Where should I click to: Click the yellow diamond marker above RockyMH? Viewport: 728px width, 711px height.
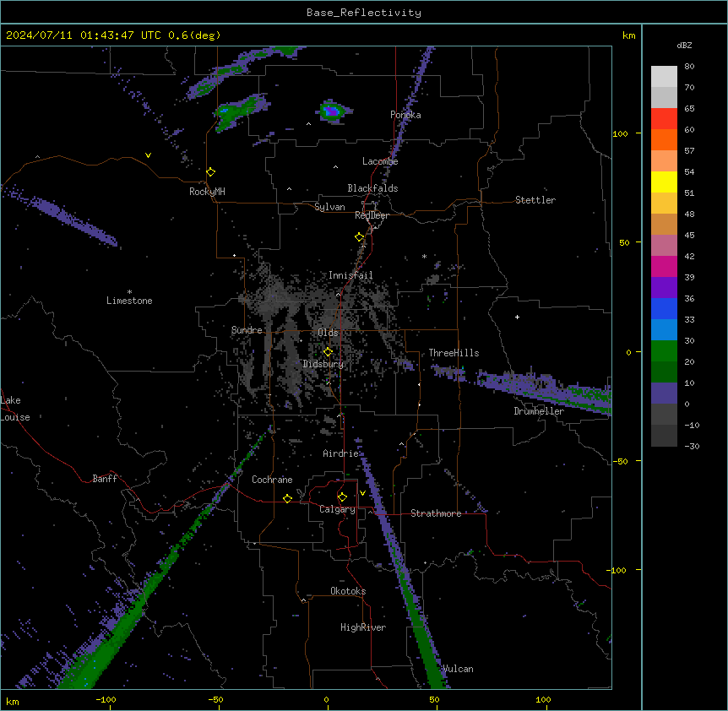[211, 172]
